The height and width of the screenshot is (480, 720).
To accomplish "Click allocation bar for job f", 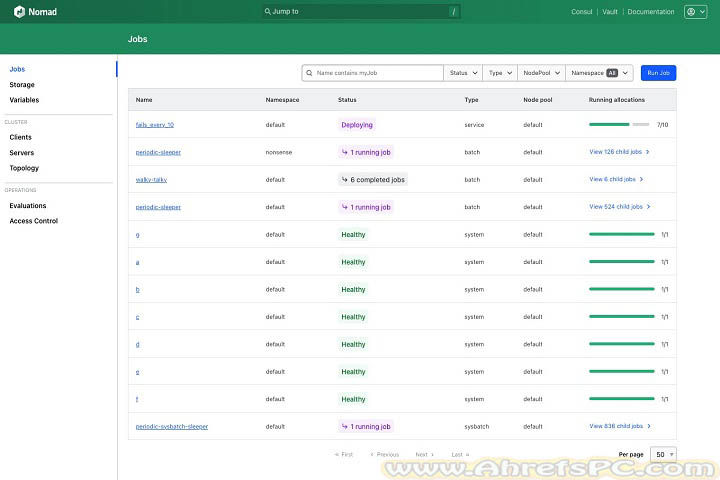I will coord(622,399).
